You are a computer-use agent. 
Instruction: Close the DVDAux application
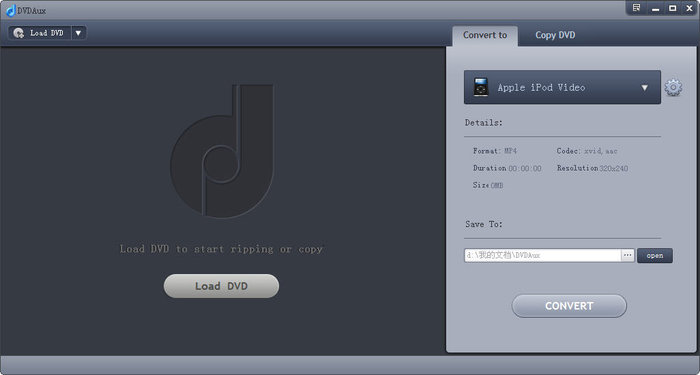tap(689, 8)
